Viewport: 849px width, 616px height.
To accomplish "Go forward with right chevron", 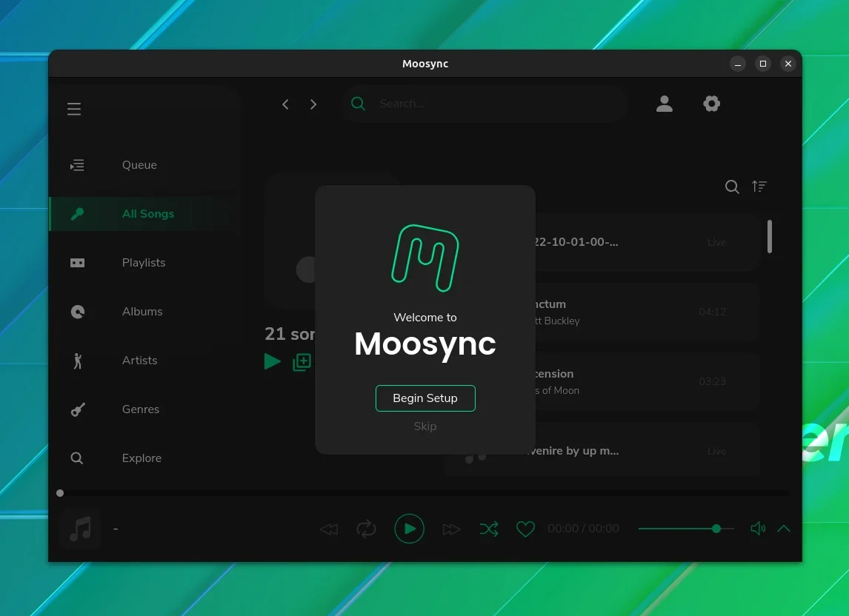I will [x=313, y=104].
